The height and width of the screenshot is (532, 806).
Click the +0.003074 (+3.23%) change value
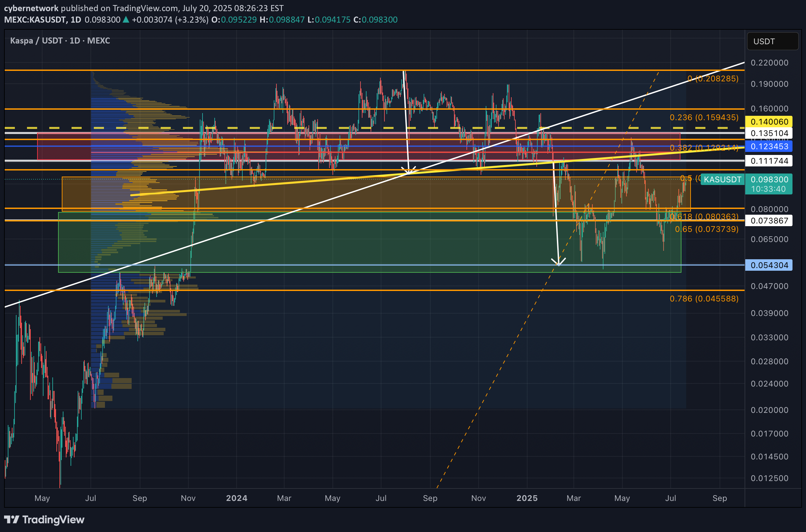click(x=170, y=20)
